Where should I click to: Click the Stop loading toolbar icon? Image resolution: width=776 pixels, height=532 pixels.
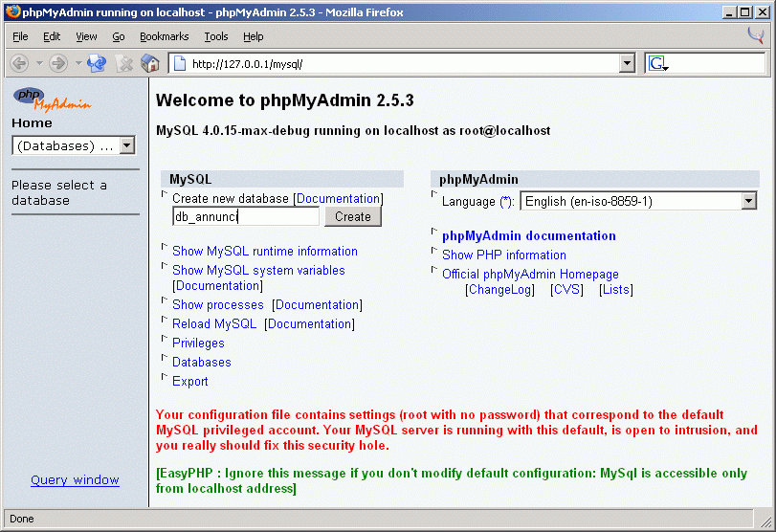pos(124,63)
